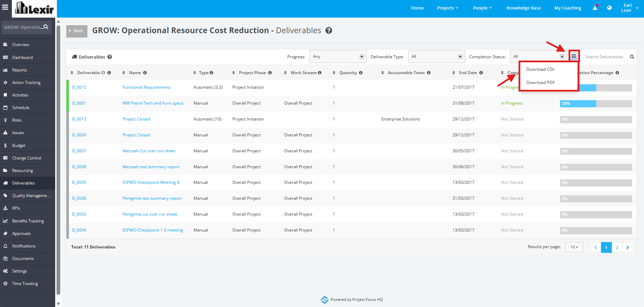Screen dimensions: 644x307
Task: Open the Earl Lexir user menu
Action: coord(629,8)
